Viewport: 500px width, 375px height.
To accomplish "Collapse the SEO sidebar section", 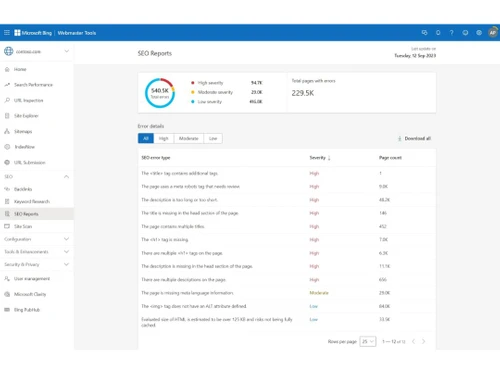I will click(66, 177).
